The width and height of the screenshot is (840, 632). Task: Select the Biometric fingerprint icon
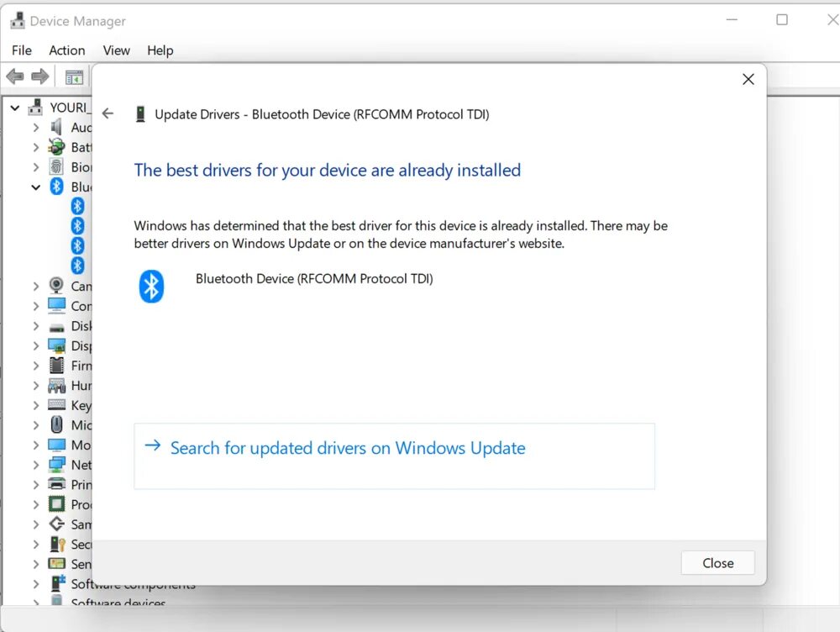click(56, 166)
